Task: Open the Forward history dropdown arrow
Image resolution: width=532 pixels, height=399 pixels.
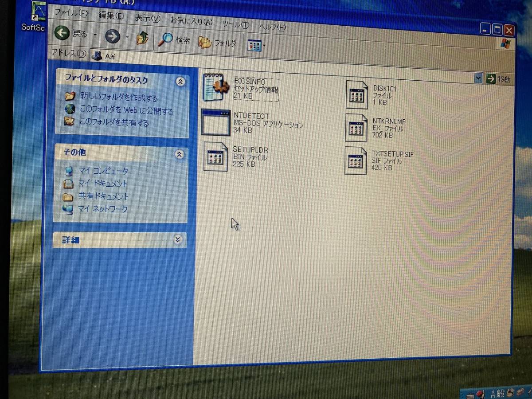Action: coord(127,37)
